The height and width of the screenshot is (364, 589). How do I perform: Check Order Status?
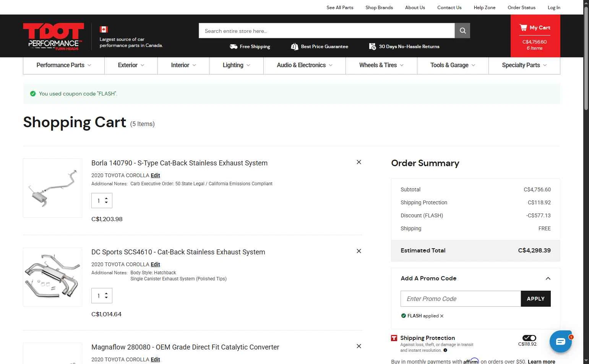(x=521, y=7)
